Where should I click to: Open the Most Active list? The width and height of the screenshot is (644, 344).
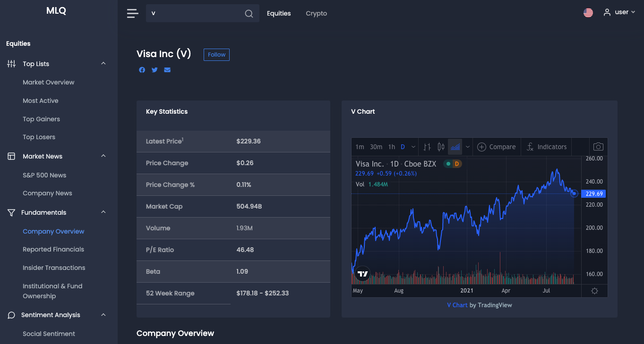click(41, 101)
